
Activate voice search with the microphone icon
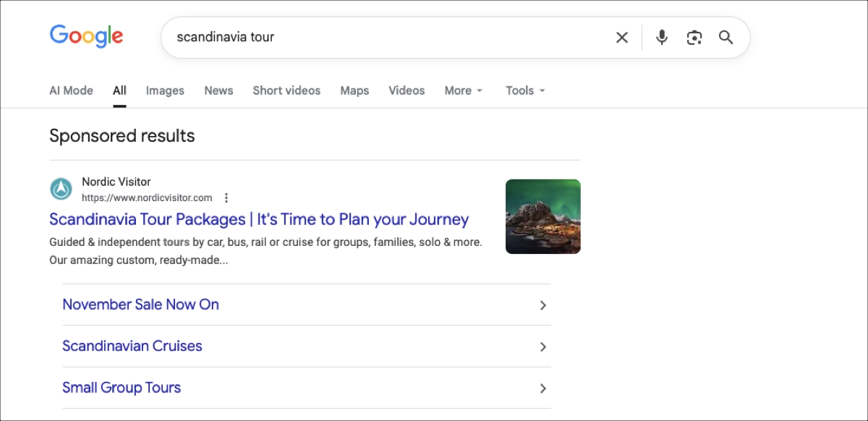click(661, 37)
